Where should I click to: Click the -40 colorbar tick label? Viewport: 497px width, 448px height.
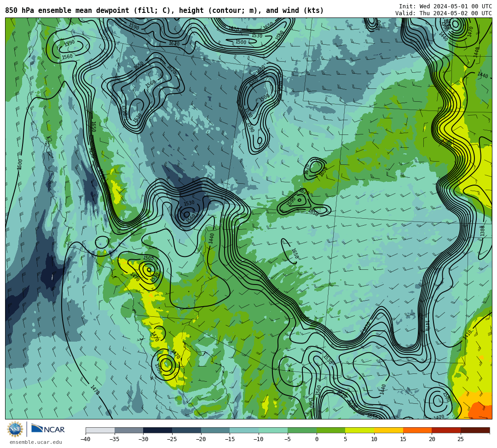[x=86, y=439]
